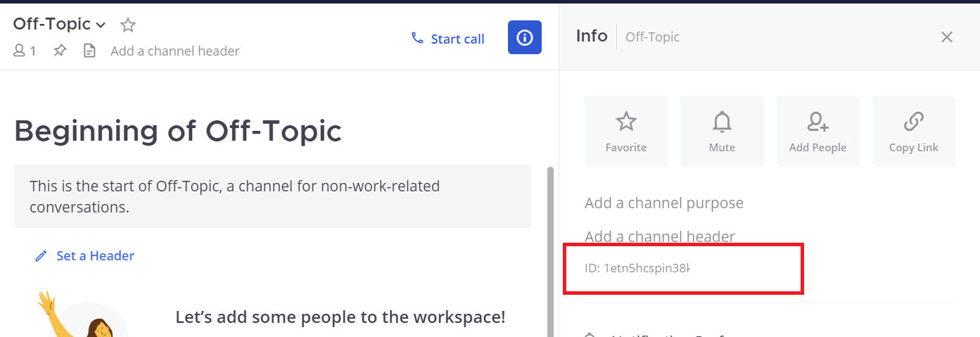Click the 'Add a channel header' text in top bar
Image resolution: width=980 pixels, height=337 pixels.
tap(175, 51)
